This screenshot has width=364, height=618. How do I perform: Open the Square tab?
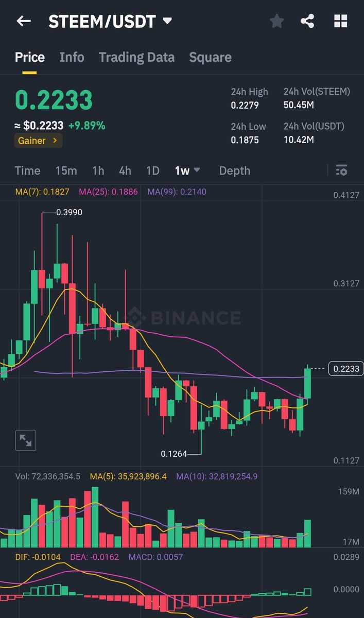coord(210,57)
